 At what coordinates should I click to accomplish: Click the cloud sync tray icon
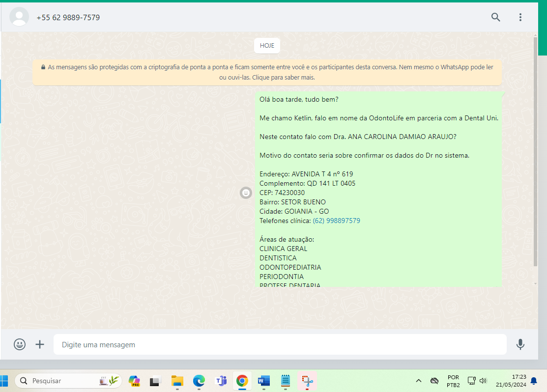tap(434, 381)
